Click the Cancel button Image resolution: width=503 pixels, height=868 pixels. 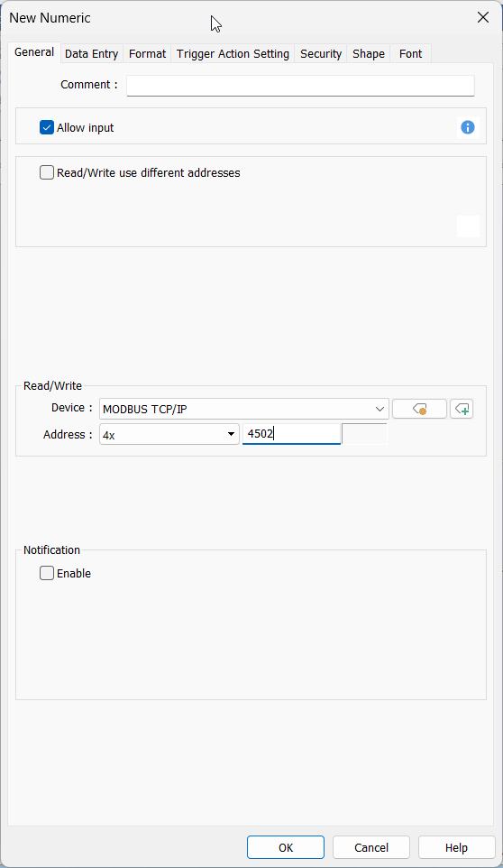click(x=371, y=847)
